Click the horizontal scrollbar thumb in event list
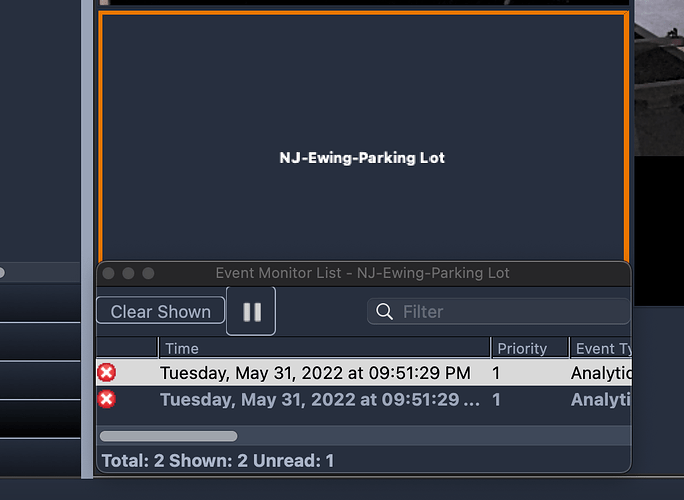The image size is (684, 500). pos(169,436)
